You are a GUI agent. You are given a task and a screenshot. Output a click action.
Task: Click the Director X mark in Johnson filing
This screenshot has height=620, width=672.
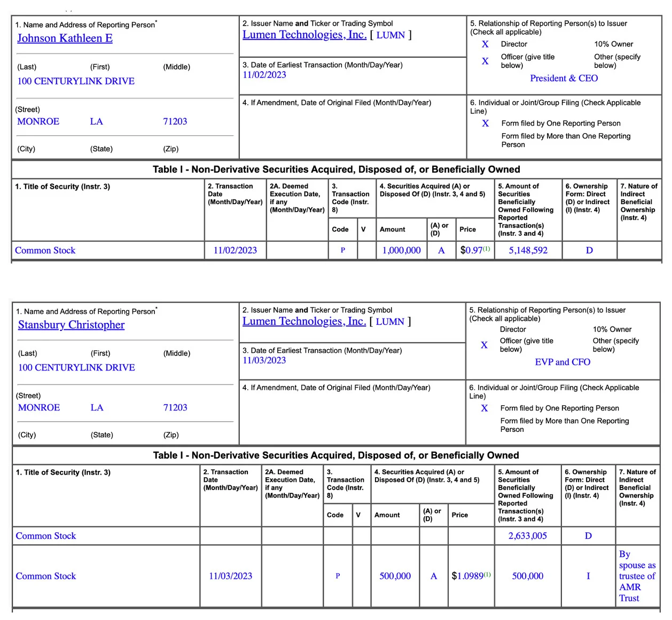[485, 44]
